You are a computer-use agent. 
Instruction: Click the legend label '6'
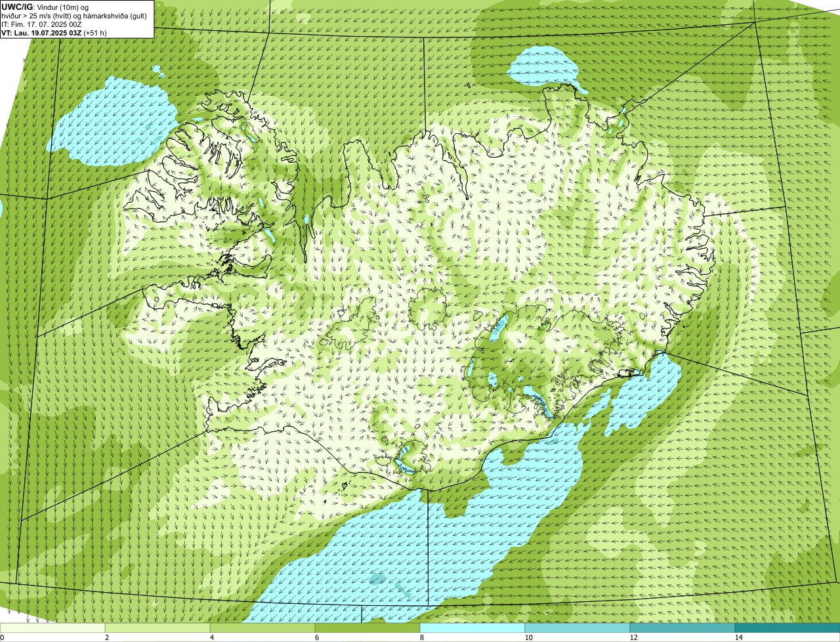pyautogui.click(x=316, y=637)
